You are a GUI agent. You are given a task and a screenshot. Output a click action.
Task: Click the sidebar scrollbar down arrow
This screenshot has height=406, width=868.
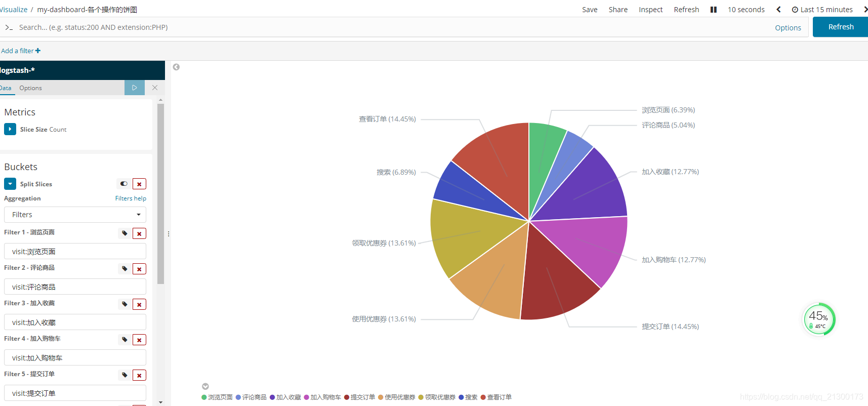[161, 402]
